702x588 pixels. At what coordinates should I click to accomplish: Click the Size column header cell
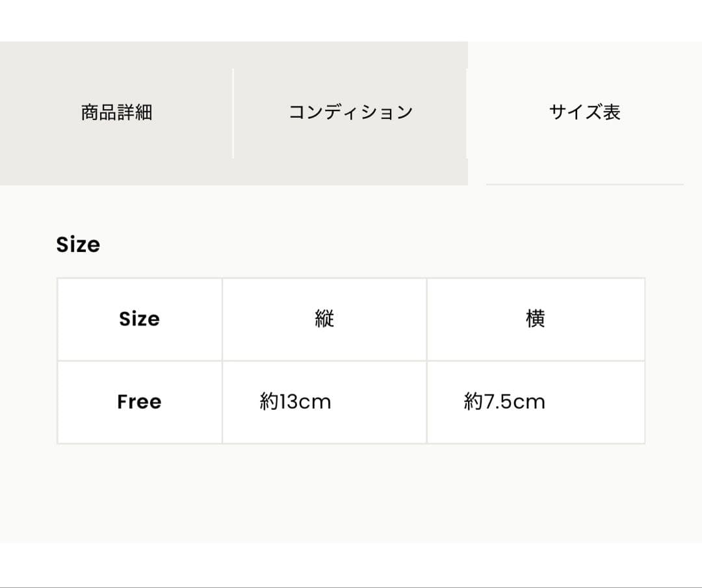[139, 319]
